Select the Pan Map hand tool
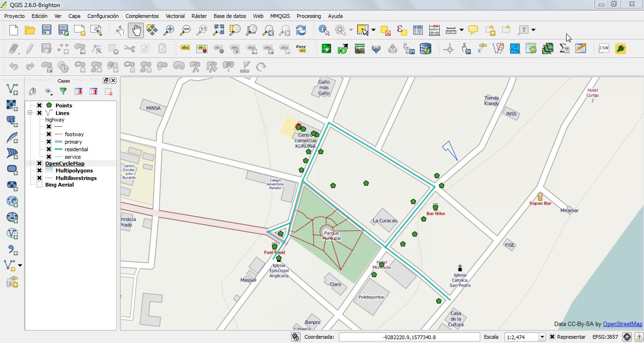This screenshot has height=343, width=644. pos(136,30)
